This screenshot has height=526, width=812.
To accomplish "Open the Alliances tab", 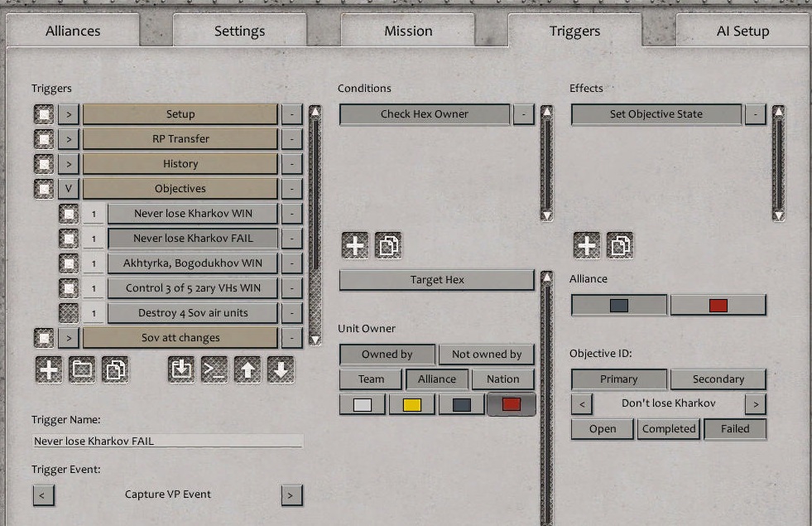I will click(73, 31).
